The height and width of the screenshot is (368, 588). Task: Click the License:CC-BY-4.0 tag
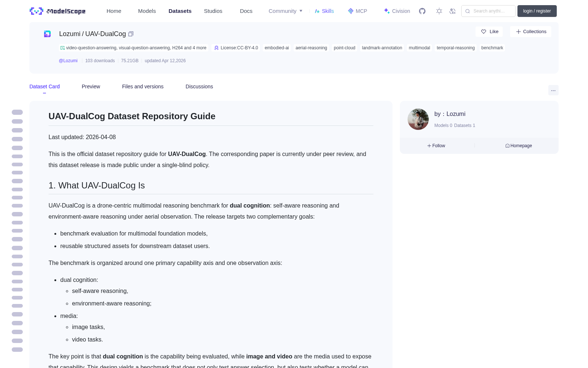tap(236, 48)
